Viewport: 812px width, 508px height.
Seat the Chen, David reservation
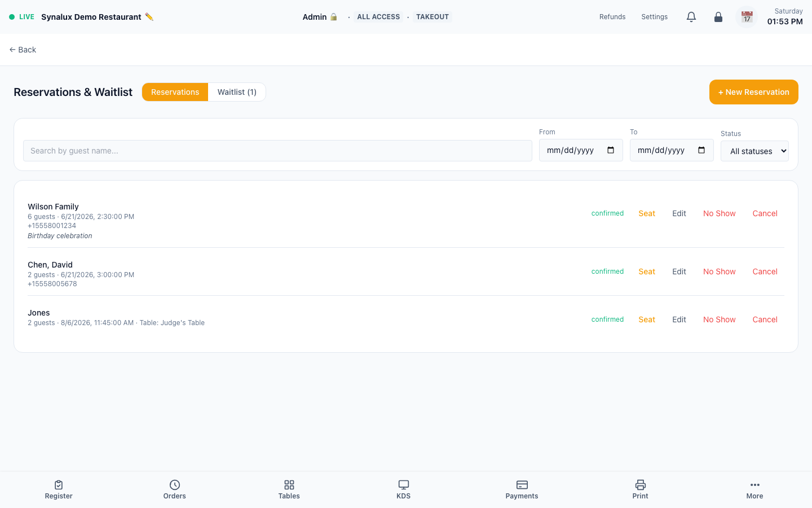tap(647, 271)
